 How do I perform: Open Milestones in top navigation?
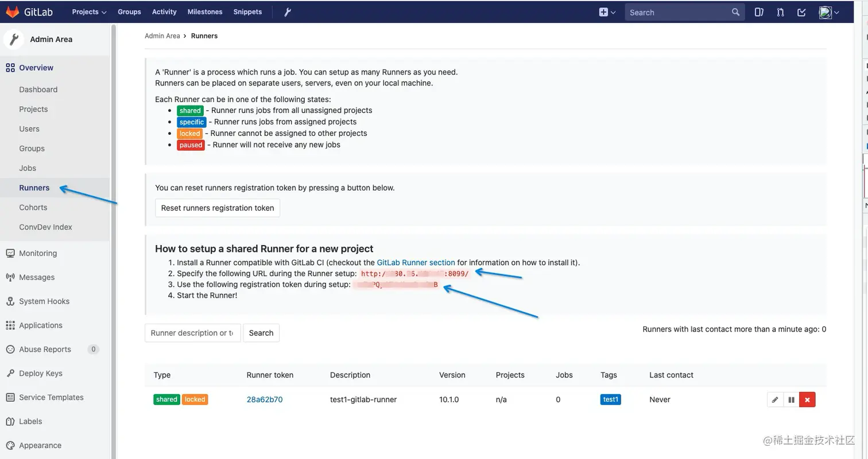(205, 11)
